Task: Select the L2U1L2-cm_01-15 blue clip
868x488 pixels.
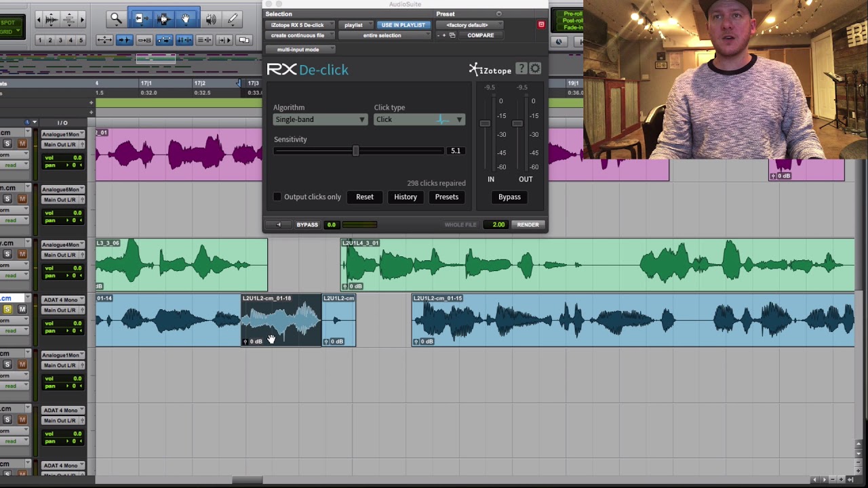Action: coord(633,320)
